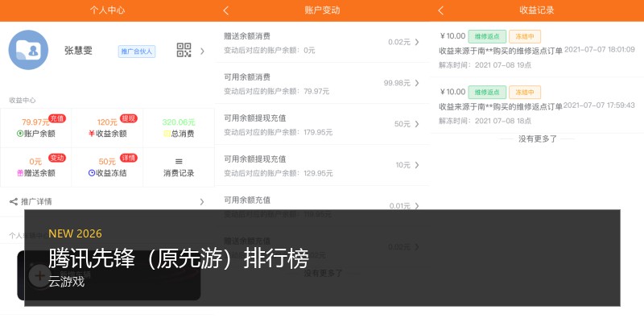The image size is (644, 322).
Task: Click the 收益冻结 clock icon
Action: [x=92, y=173]
